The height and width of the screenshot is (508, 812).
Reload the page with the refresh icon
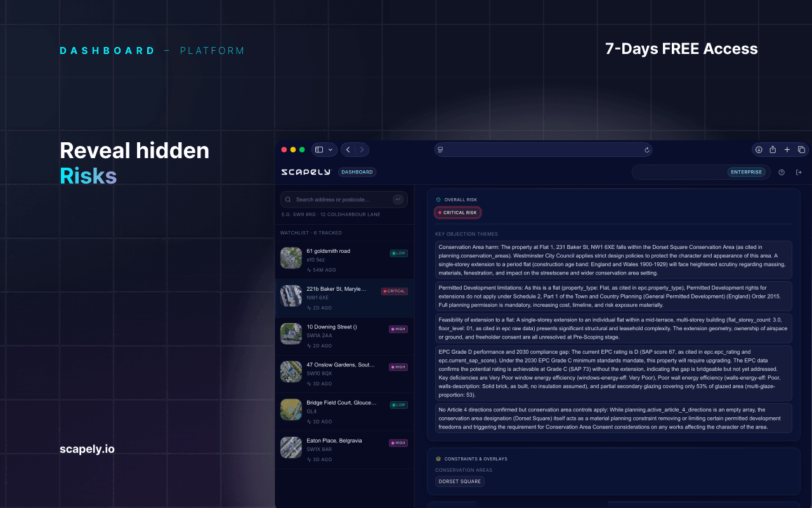[646, 150]
